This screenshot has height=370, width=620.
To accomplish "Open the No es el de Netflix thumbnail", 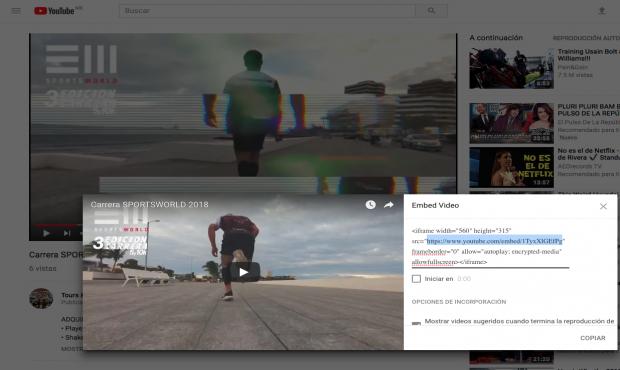I will pyautogui.click(x=512, y=168).
